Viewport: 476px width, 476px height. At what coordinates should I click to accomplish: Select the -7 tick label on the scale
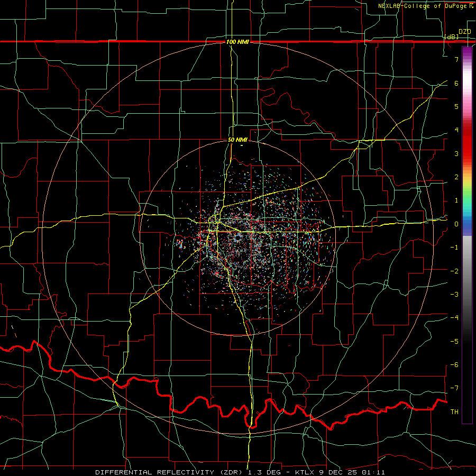(x=454, y=388)
